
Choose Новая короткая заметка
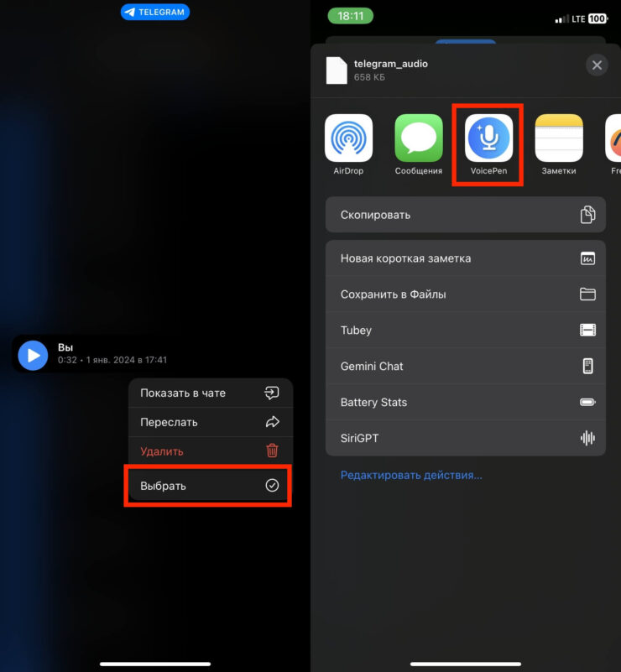coord(466,258)
